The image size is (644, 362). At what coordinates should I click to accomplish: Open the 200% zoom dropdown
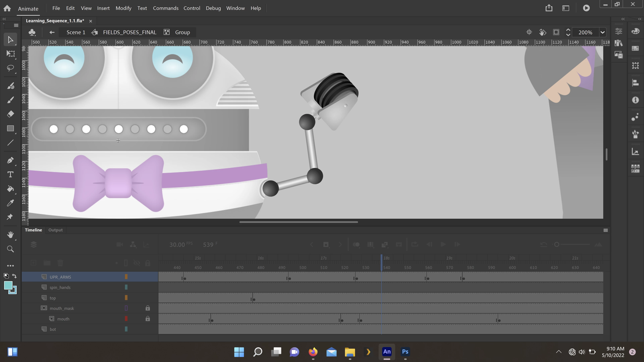(x=603, y=32)
